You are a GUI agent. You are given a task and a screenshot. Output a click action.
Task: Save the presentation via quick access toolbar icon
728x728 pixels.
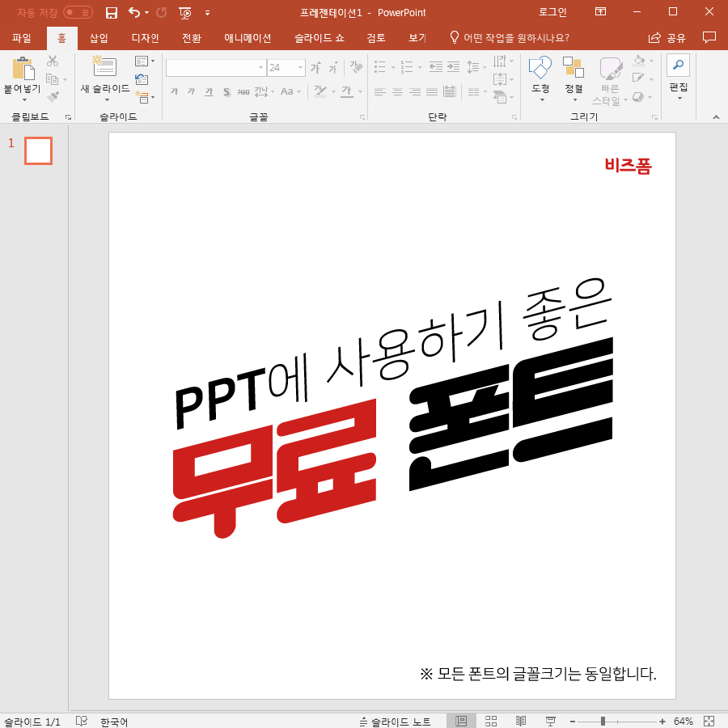pos(111,13)
